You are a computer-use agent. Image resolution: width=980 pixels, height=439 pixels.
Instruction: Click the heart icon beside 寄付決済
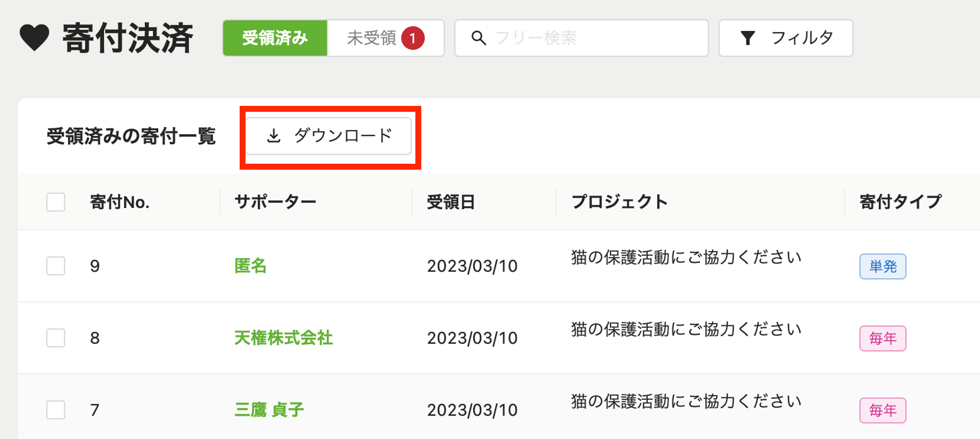(x=34, y=38)
